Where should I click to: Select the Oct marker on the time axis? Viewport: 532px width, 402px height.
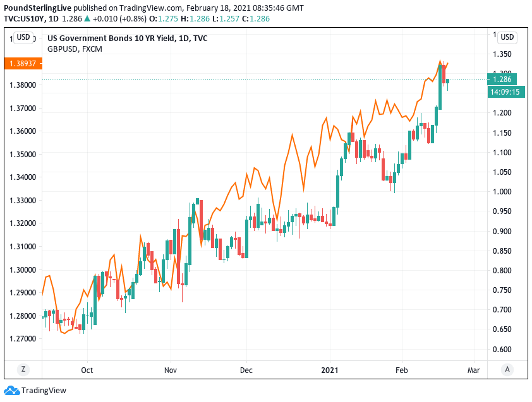click(87, 370)
